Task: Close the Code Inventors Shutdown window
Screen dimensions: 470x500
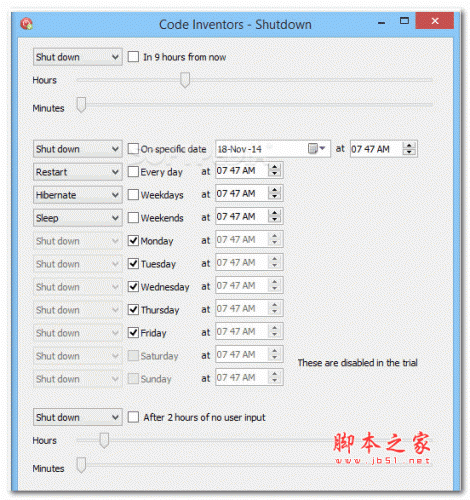Action: click(x=435, y=21)
